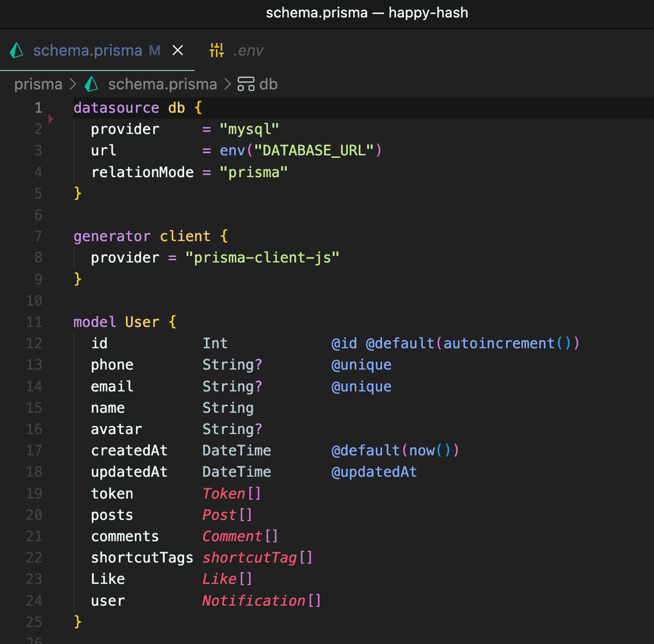Click the Notification[] type

(262, 600)
